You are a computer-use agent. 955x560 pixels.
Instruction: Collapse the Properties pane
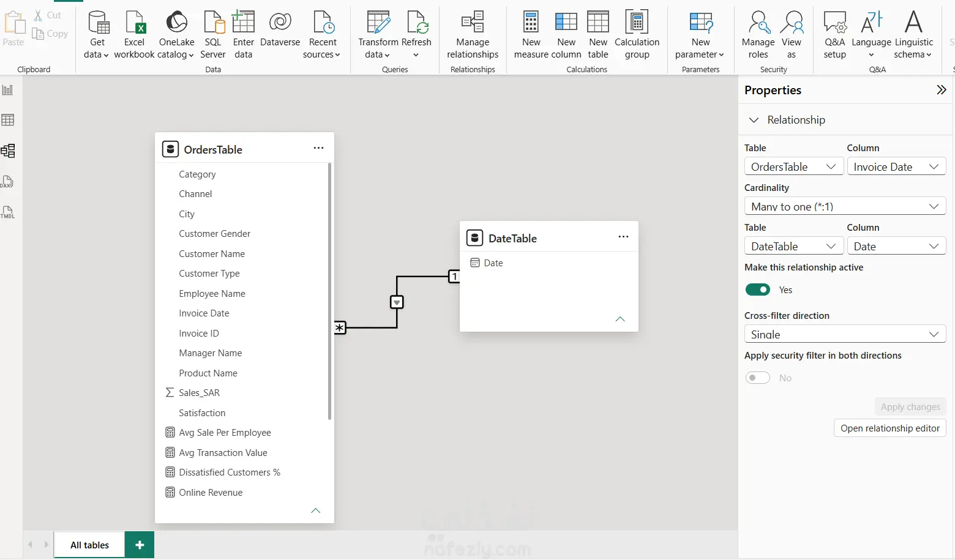coord(941,90)
